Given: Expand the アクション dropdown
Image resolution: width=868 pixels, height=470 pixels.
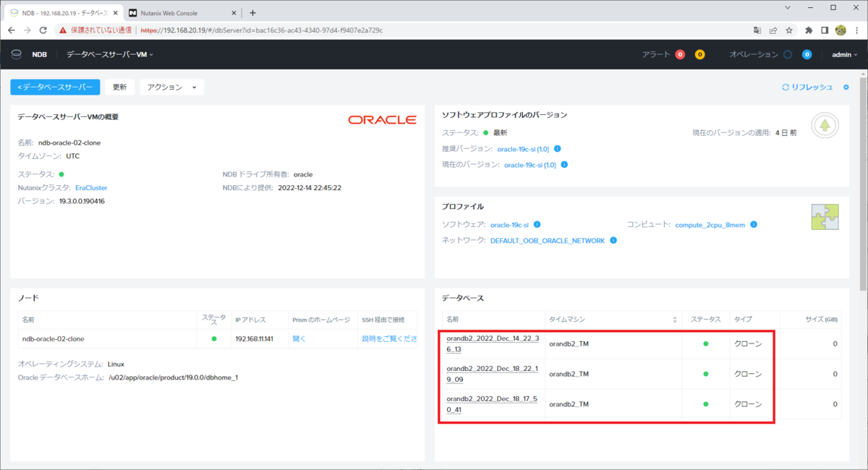Looking at the screenshot, I should point(172,87).
